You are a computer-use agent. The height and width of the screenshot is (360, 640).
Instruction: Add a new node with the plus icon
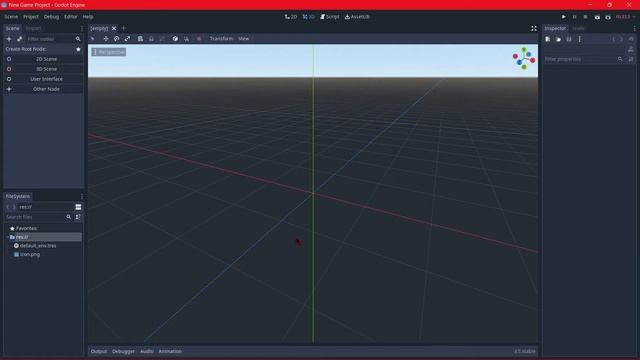[x=9, y=39]
